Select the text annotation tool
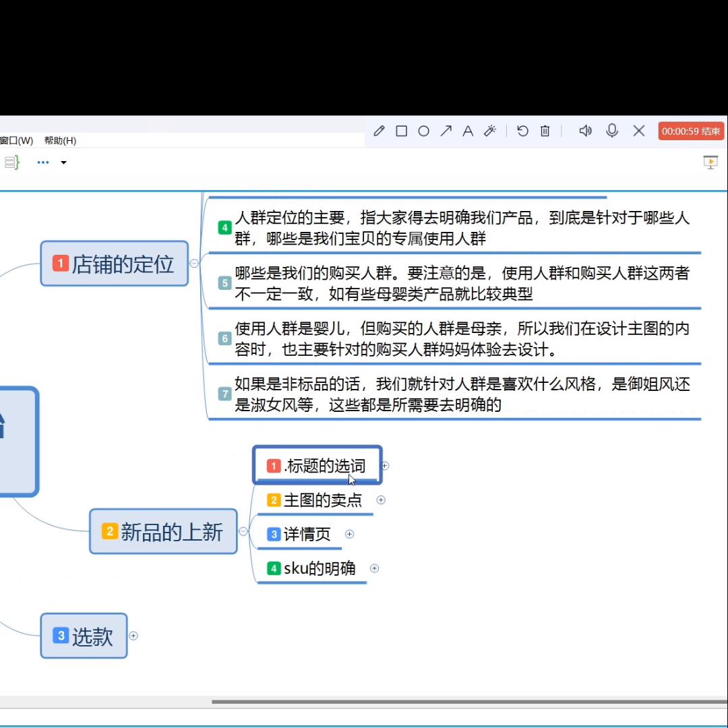The width and height of the screenshot is (728, 728). point(468,131)
